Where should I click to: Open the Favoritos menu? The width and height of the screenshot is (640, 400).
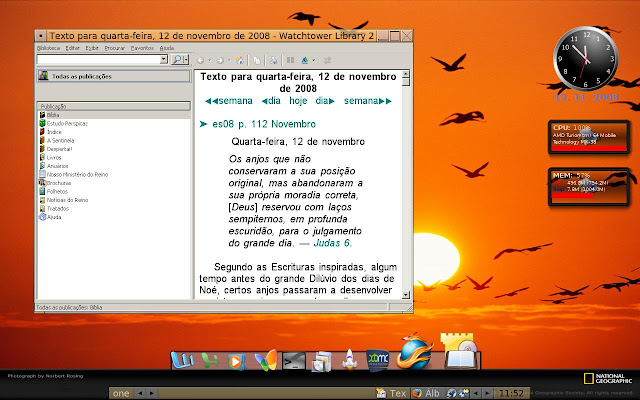[142, 48]
